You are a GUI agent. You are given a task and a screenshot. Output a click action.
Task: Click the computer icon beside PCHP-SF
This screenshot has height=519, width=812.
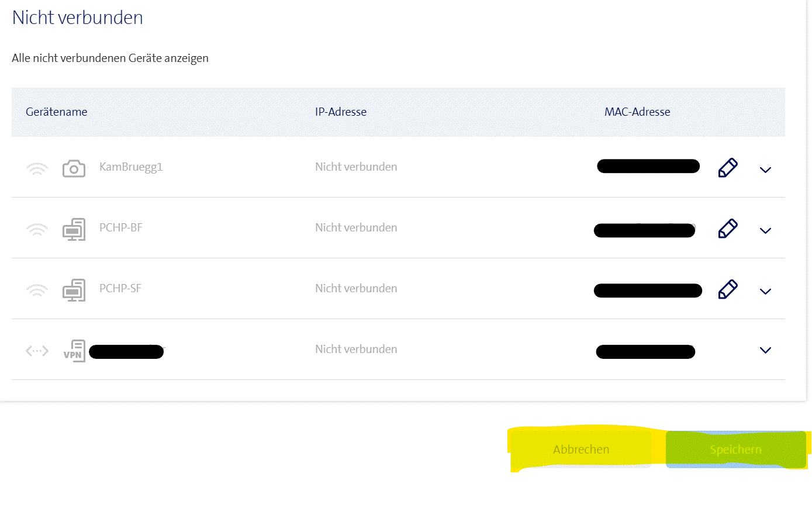[x=74, y=290]
